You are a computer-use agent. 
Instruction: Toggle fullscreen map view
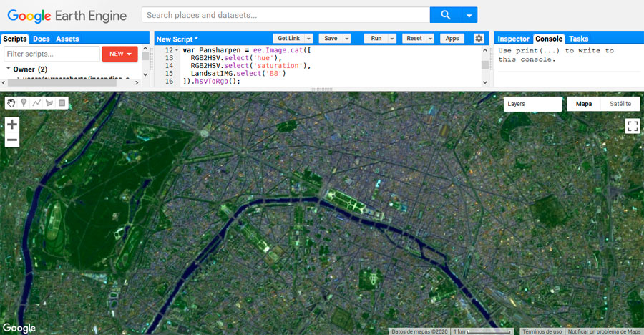(x=633, y=126)
